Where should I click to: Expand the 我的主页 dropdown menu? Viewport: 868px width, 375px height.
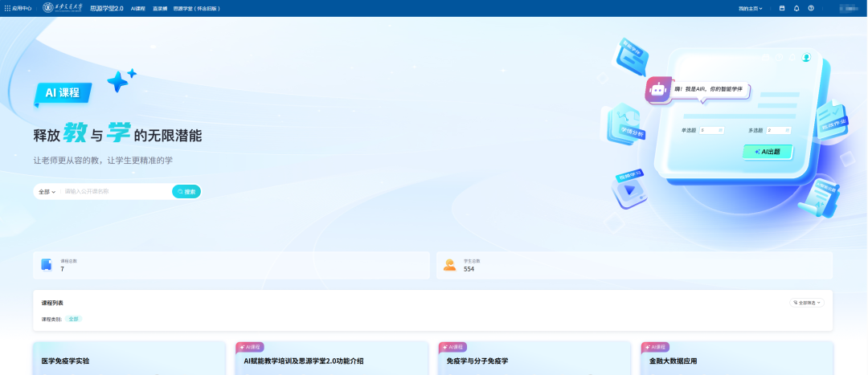click(x=750, y=8)
